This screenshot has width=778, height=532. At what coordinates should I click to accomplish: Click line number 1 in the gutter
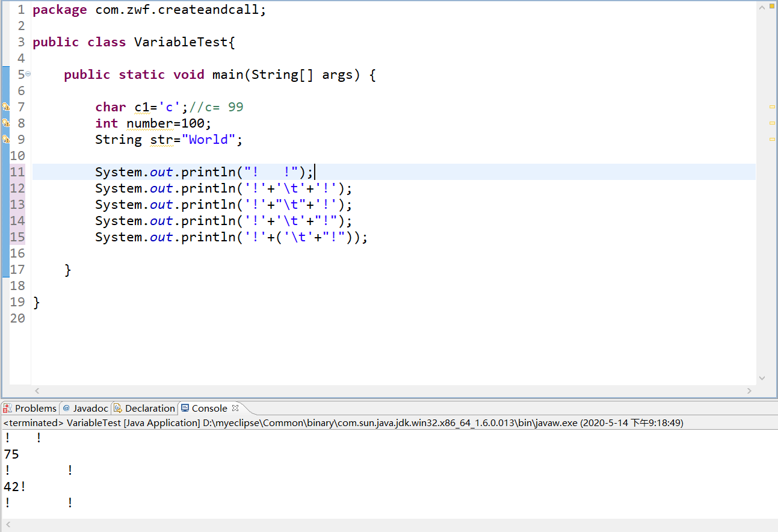pyautogui.click(x=21, y=10)
